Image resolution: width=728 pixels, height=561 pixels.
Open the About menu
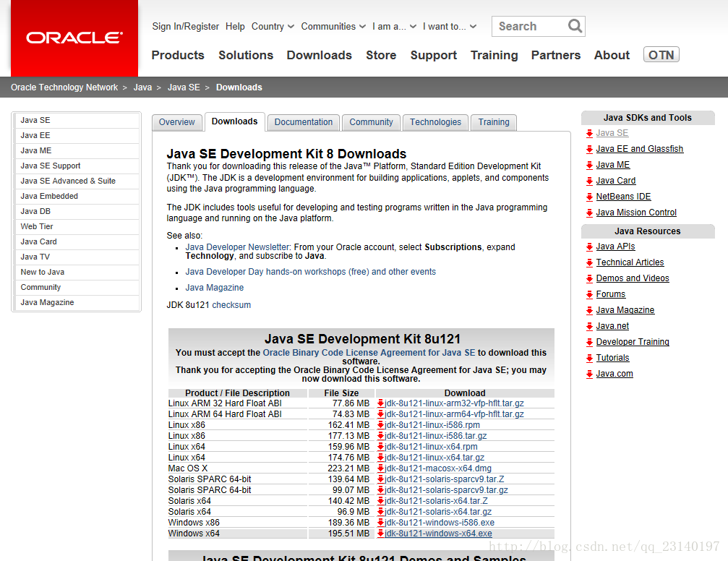(612, 55)
